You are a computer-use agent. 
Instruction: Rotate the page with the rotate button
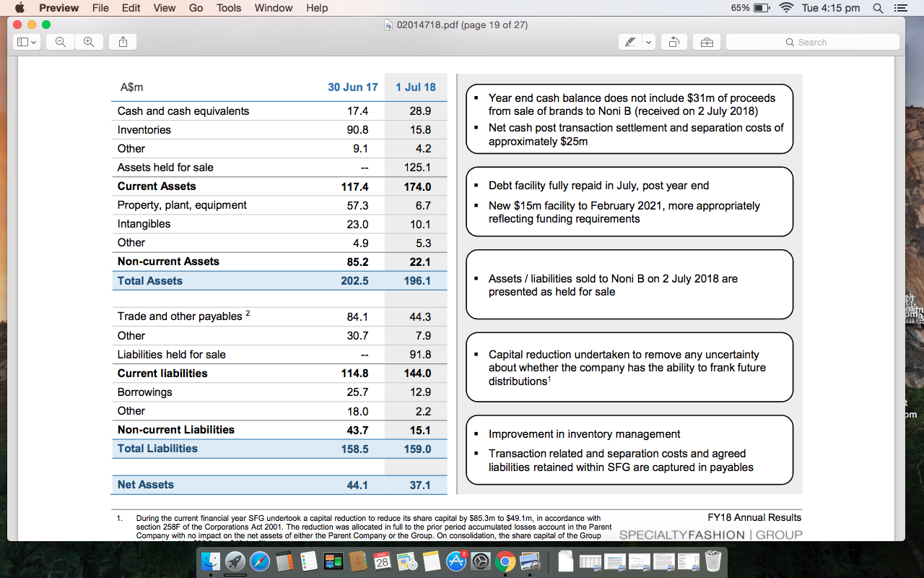pos(673,43)
